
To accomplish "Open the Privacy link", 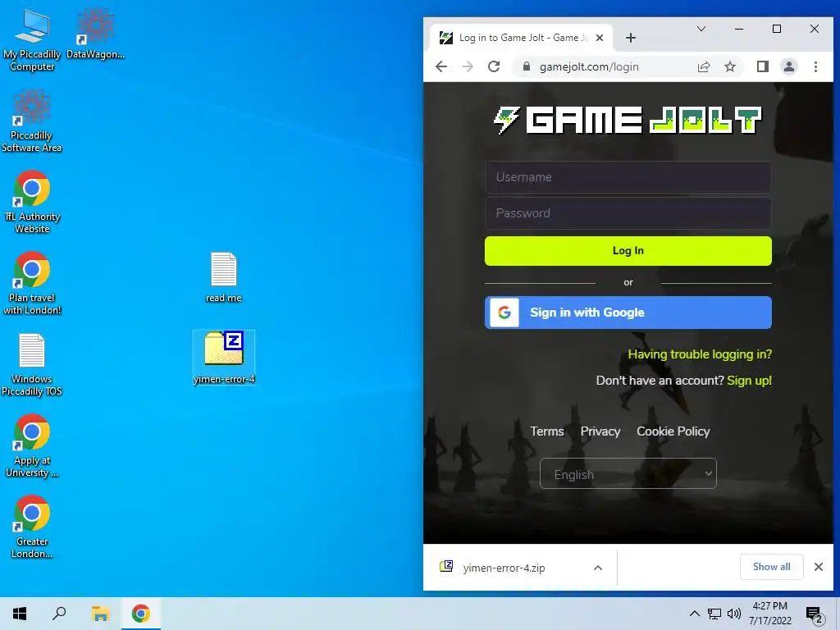I will [x=600, y=431].
